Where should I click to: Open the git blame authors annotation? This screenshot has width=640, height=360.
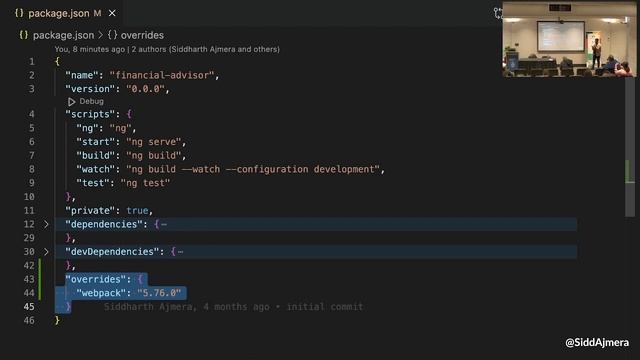pos(167,49)
